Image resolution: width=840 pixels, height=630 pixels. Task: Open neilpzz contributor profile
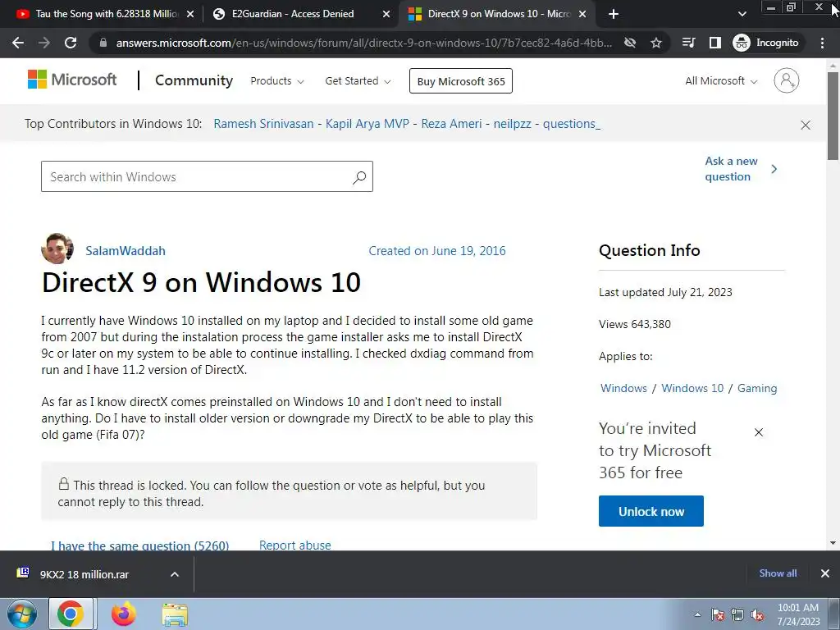pyautogui.click(x=513, y=124)
